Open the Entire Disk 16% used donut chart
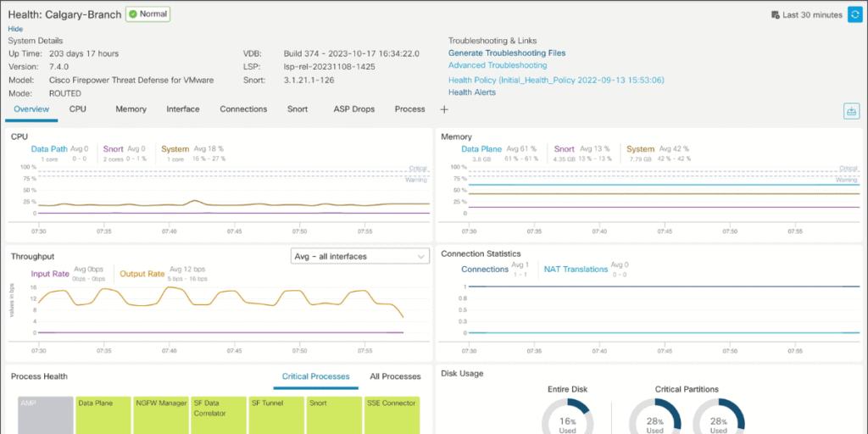Image resolution: width=868 pixels, height=434 pixels. (x=567, y=419)
